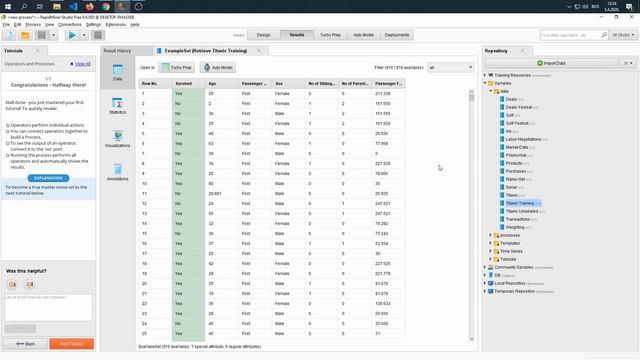The width and height of the screenshot is (640, 360).
Task: Open the Connections menu
Action: (70, 24)
